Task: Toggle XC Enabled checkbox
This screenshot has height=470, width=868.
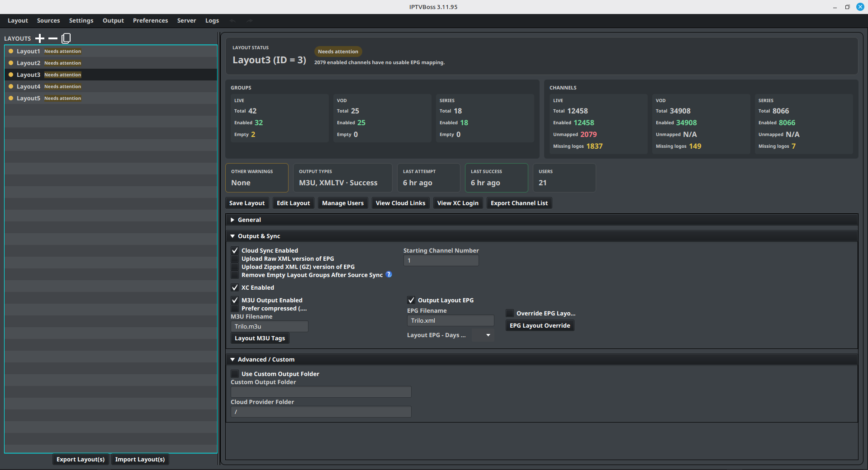Action: pos(235,287)
